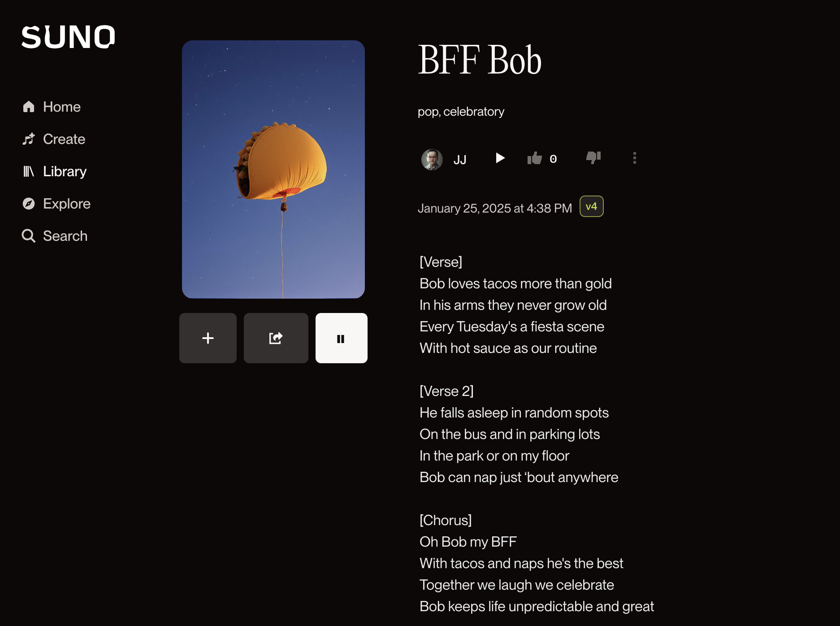Like the song with thumbs up
This screenshot has width=840, height=626.
(x=535, y=158)
